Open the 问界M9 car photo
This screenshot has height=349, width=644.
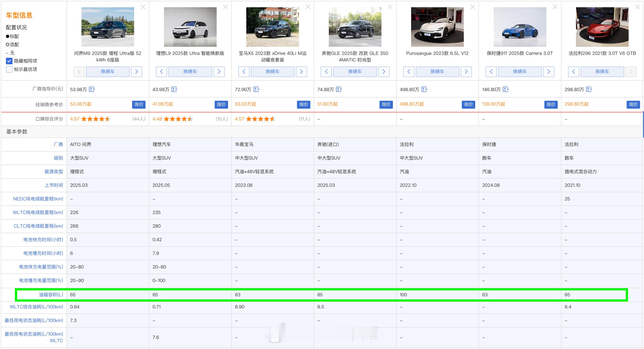108,27
